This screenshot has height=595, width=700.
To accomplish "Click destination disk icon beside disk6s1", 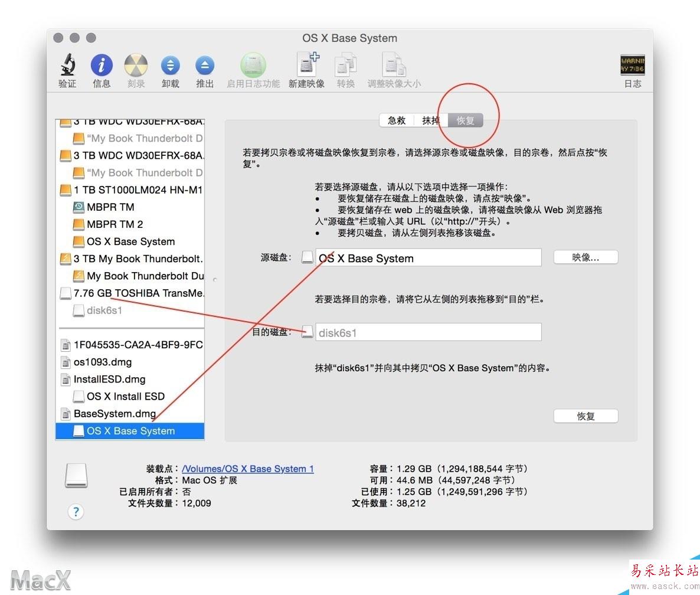I will coord(307,332).
